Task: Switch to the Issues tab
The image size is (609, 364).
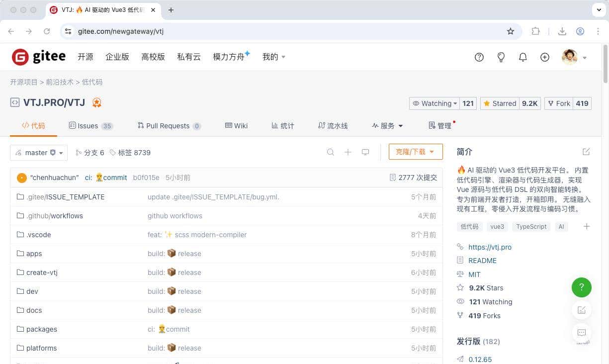Action: [x=87, y=125]
